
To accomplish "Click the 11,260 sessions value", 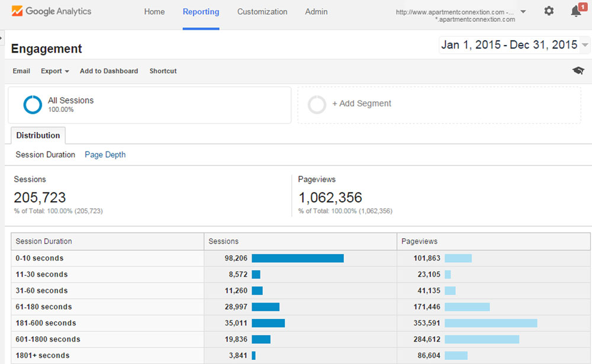I will click(236, 291).
